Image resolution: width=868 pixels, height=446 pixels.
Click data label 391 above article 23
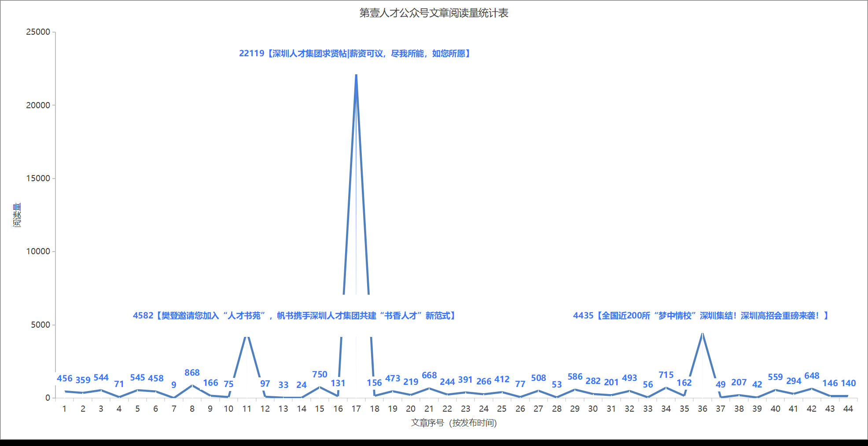[466, 380]
